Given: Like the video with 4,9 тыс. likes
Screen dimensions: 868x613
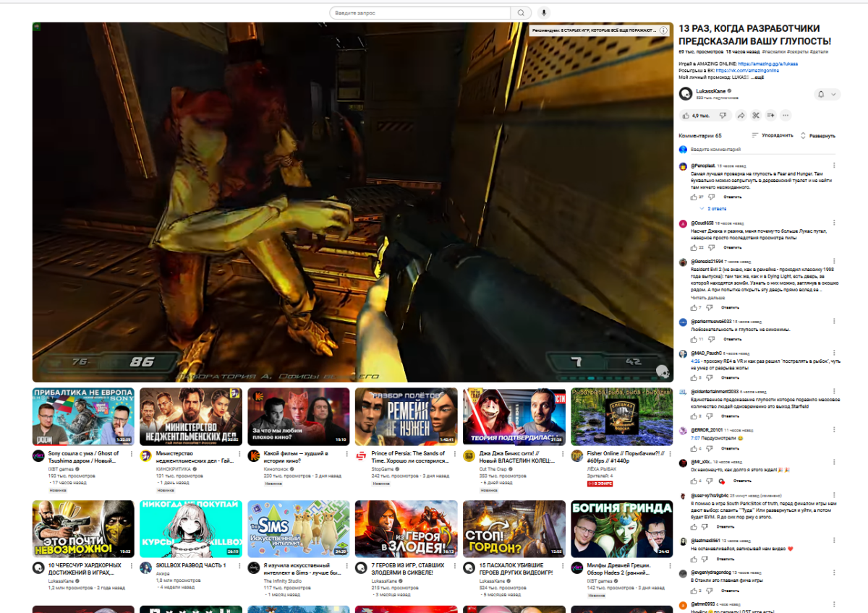Looking at the screenshot, I should pos(697,116).
